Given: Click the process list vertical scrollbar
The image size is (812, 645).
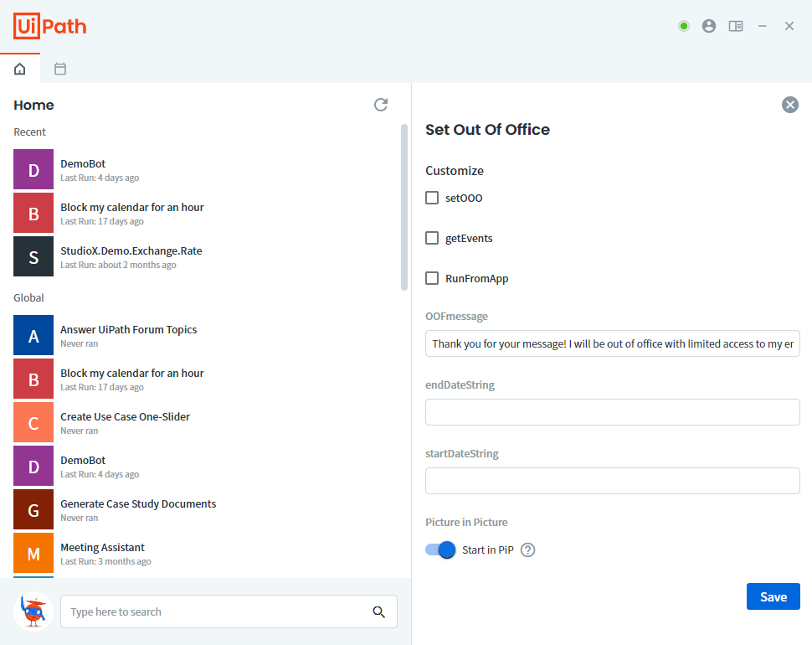Looking at the screenshot, I should pos(404,207).
